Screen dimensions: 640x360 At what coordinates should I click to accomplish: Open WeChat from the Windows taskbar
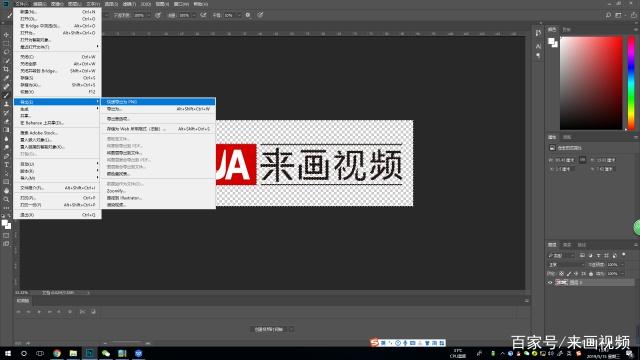106,353
